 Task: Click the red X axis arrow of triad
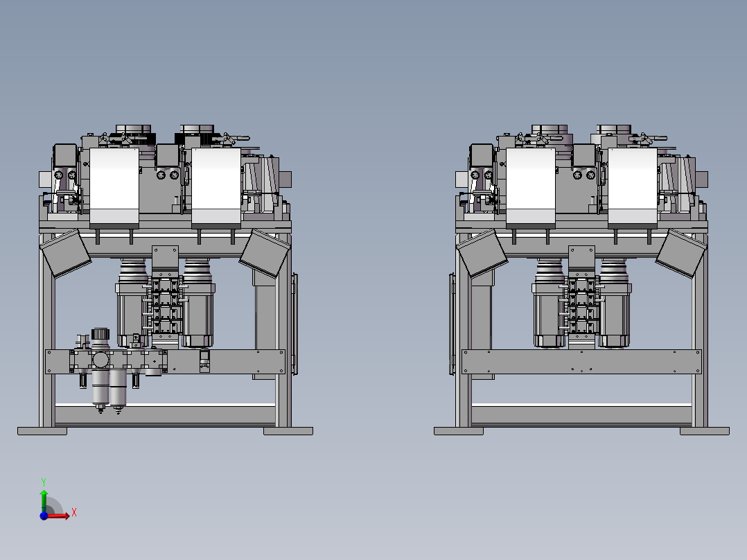(x=59, y=516)
